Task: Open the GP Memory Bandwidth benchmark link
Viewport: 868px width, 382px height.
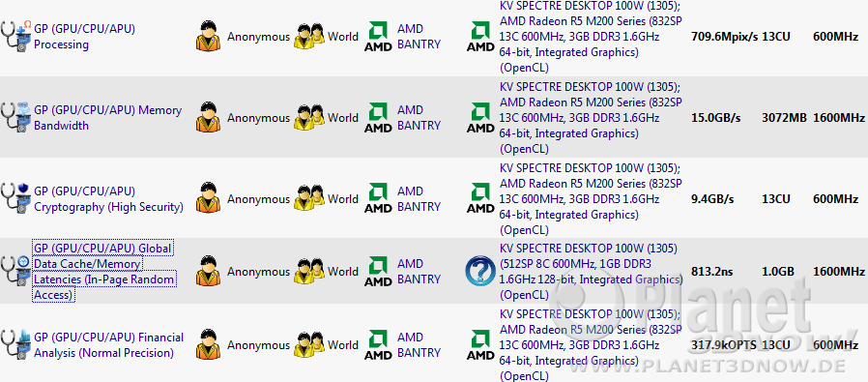Action: (107, 117)
